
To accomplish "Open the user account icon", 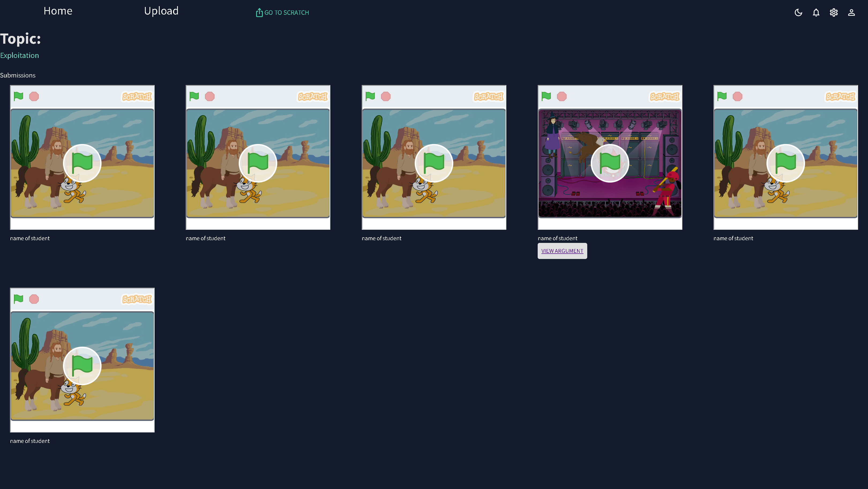I will [x=851, y=13].
